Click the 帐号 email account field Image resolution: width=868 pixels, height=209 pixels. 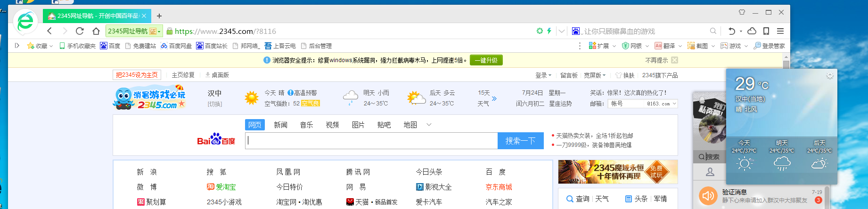point(627,104)
